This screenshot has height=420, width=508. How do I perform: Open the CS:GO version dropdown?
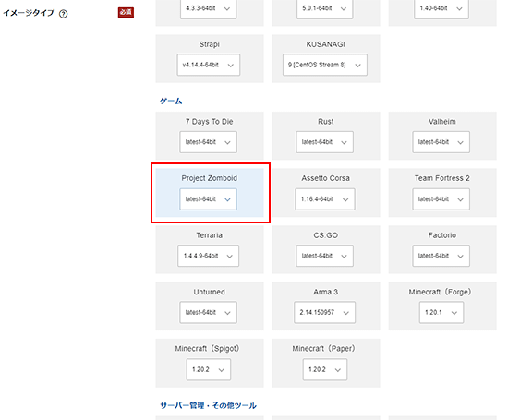(324, 256)
